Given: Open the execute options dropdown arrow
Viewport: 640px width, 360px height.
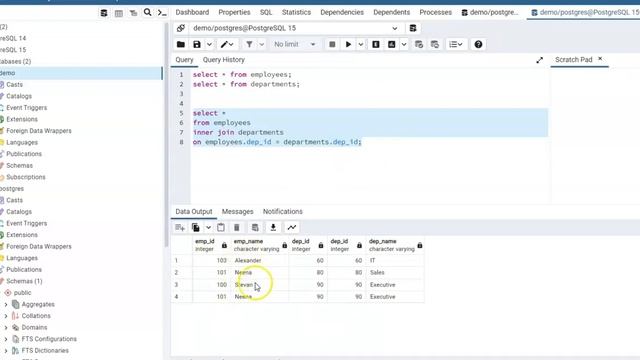Looking at the screenshot, I should click(361, 44).
